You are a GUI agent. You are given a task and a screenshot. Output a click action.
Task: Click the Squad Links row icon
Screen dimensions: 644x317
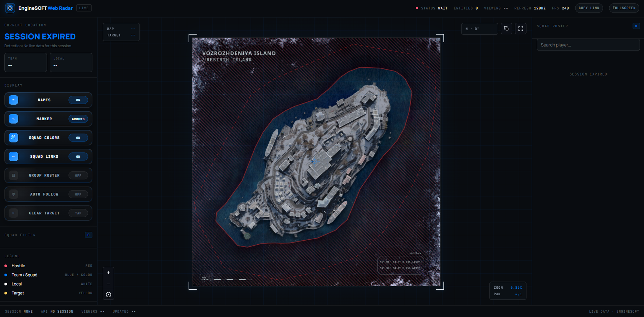[x=13, y=157]
